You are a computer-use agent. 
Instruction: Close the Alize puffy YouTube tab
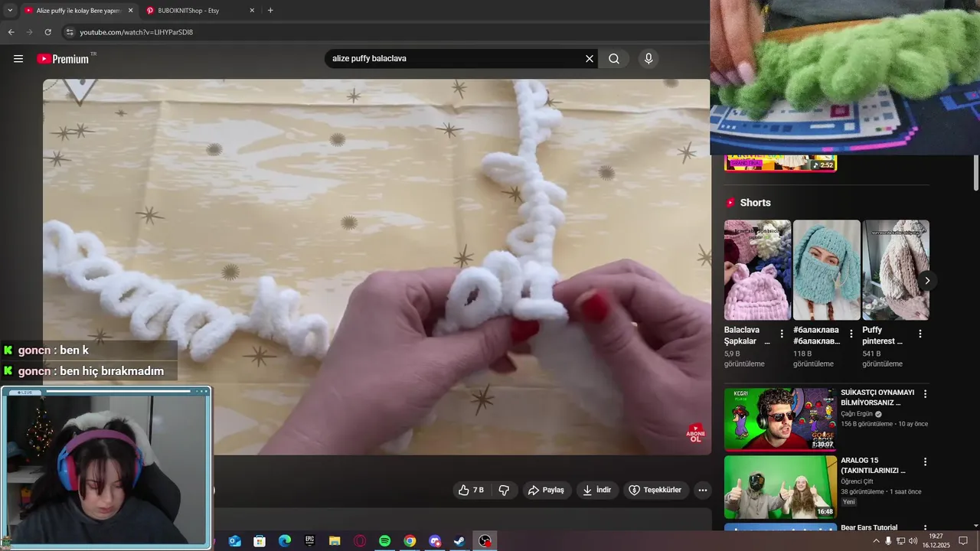point(130,11)
